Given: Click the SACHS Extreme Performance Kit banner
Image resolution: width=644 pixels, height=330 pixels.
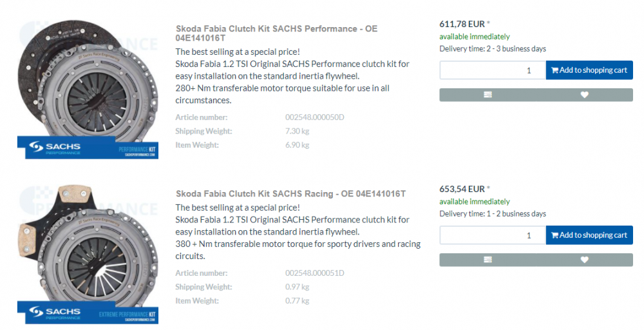Looking at the screenshot, I should [88, 313].
